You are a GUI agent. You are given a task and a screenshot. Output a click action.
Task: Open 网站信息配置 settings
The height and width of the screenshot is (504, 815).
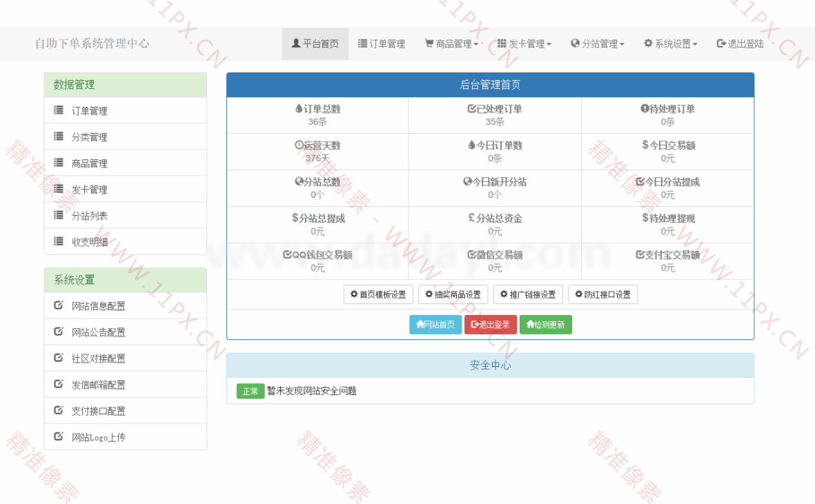click(126, 305)
